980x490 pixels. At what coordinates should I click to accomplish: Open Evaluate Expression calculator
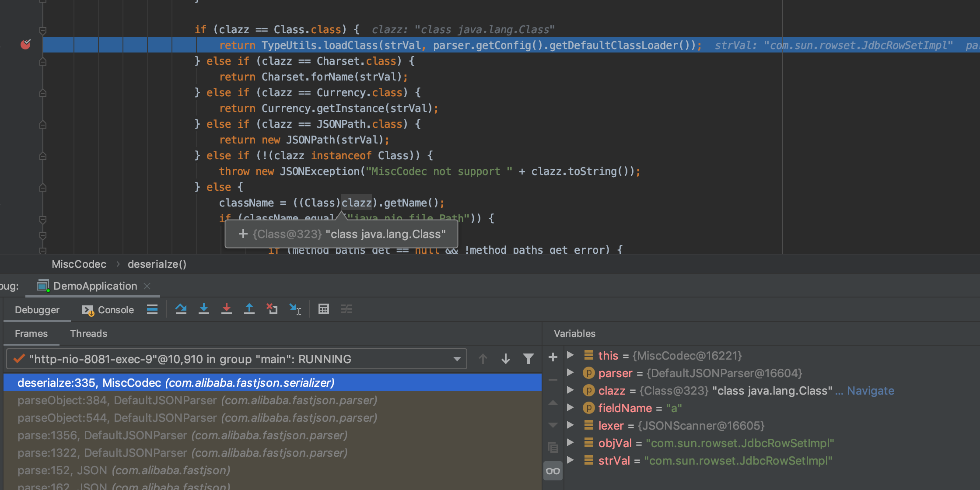(324, 309)
